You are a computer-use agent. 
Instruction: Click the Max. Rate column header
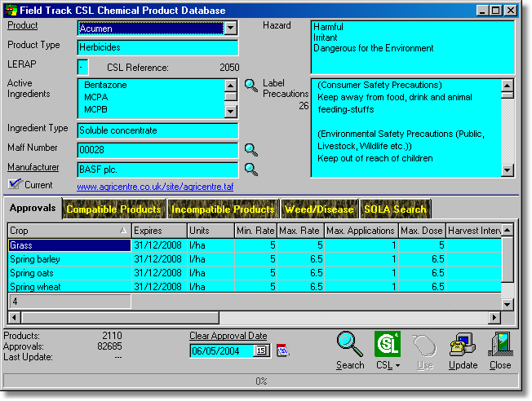(300, 231)
